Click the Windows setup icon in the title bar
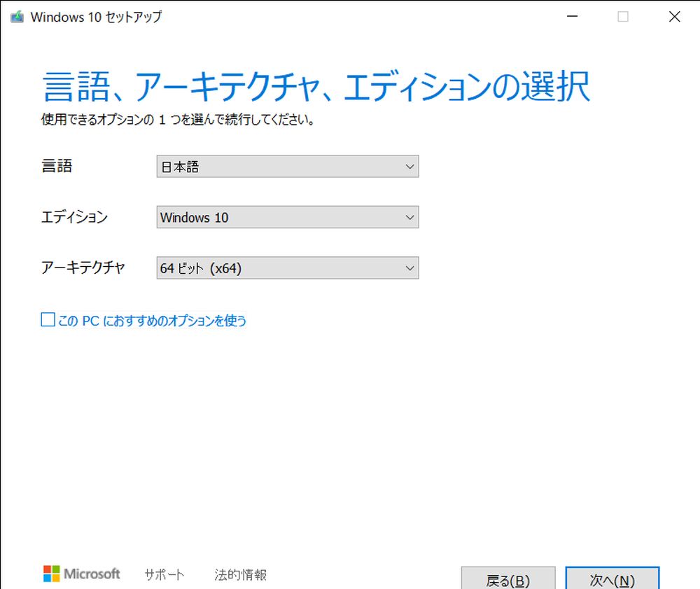Viewport: 700px width, 589px height. [15, 16]
